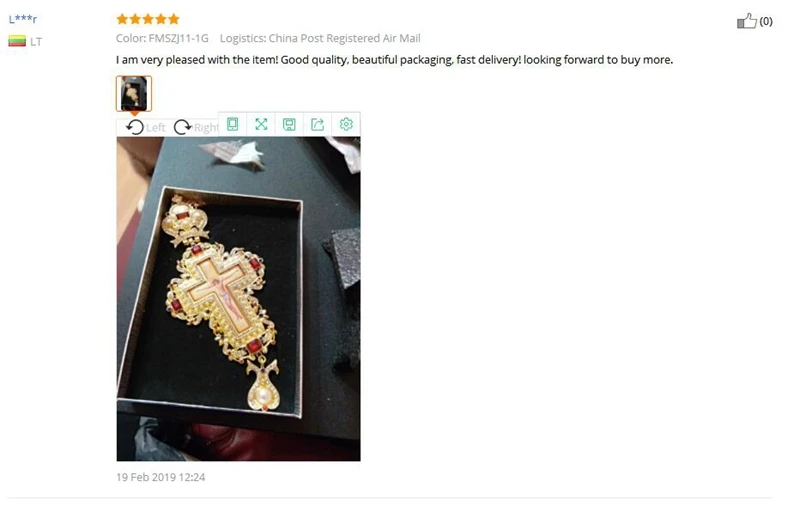
Task: Click the China Post Registered Air Mail text
Action: tap(344, 38)
